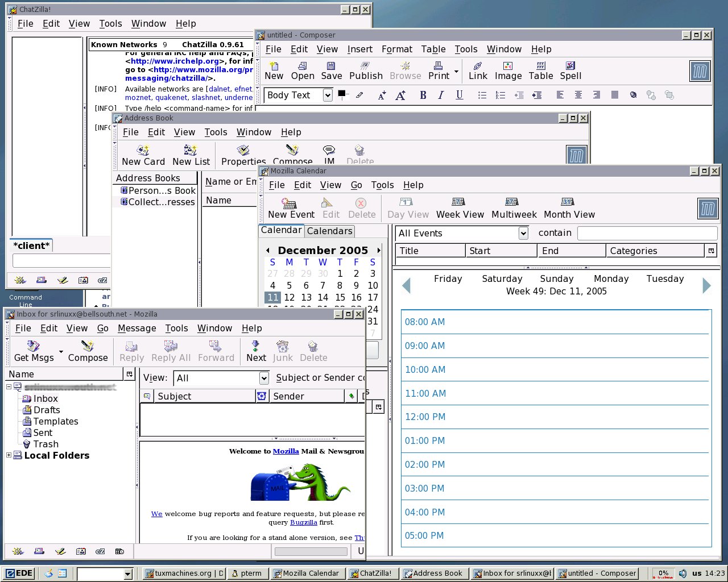This screenshot has height=582, width=728.
Task: Click Save in the Composer toolbar
Action: coord(332,71)
